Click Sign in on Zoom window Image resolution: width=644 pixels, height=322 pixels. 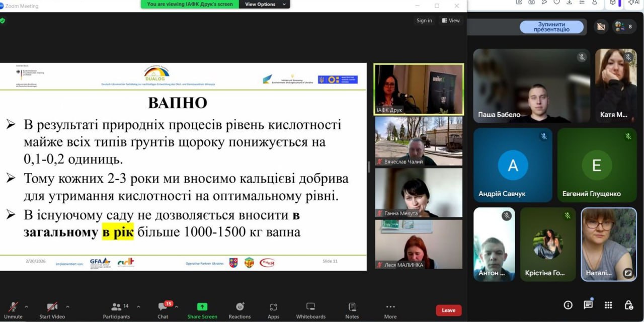[424, 21]
